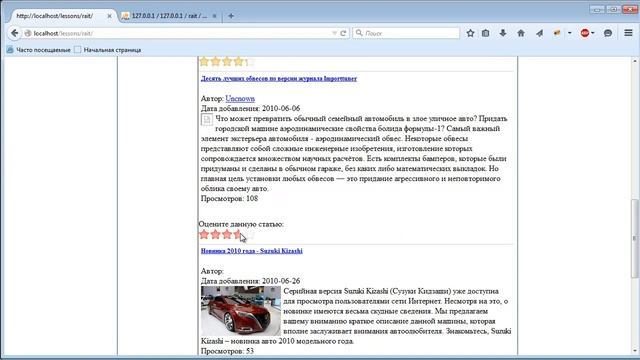Open the Adblock Plus red icon
Image resolution: width=640 pixels, height=360 pixels.
(585, 33)
